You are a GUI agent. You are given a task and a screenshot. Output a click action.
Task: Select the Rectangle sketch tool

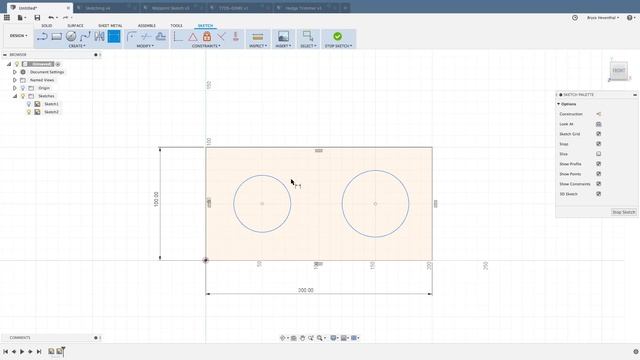click(57, 37)
